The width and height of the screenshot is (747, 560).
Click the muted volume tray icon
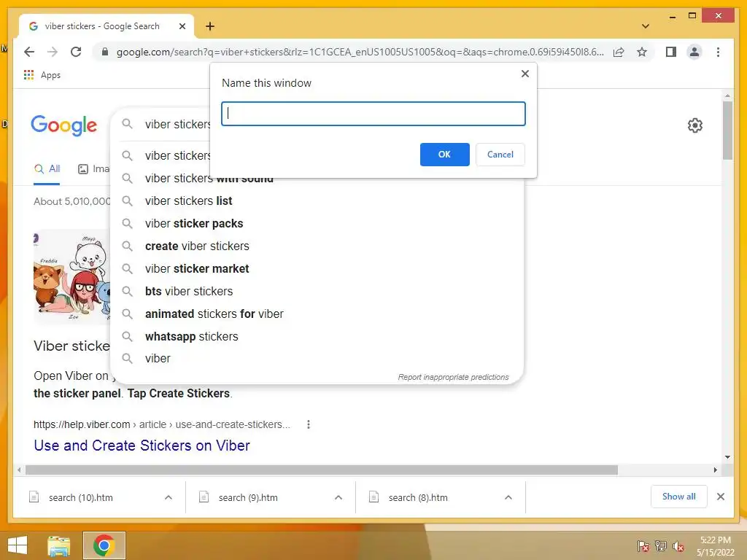click(x=678, y=546)
